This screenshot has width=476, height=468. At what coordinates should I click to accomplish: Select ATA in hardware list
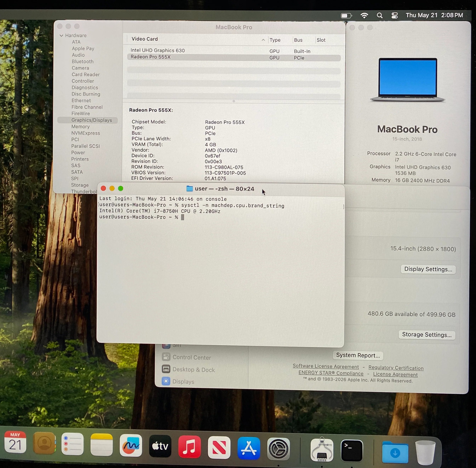[x=76, y=42]
